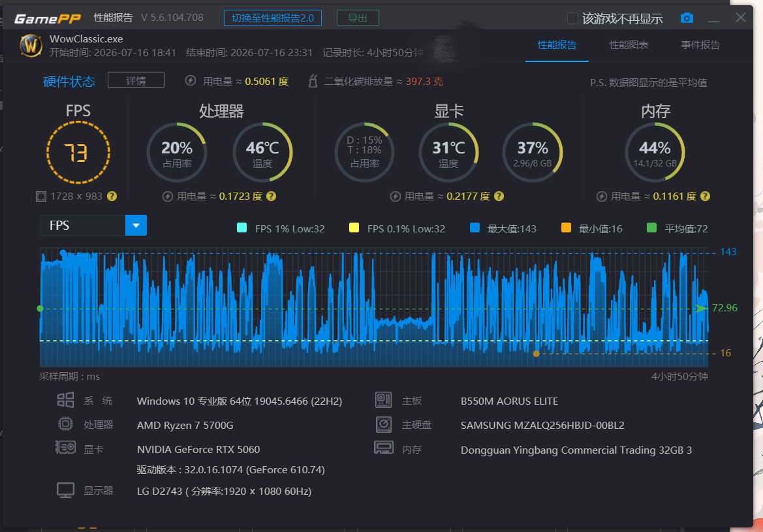Screen dimensions: 763x532
Task: Click the LG D2743 monitor text
Action: (x=225, y=491)
